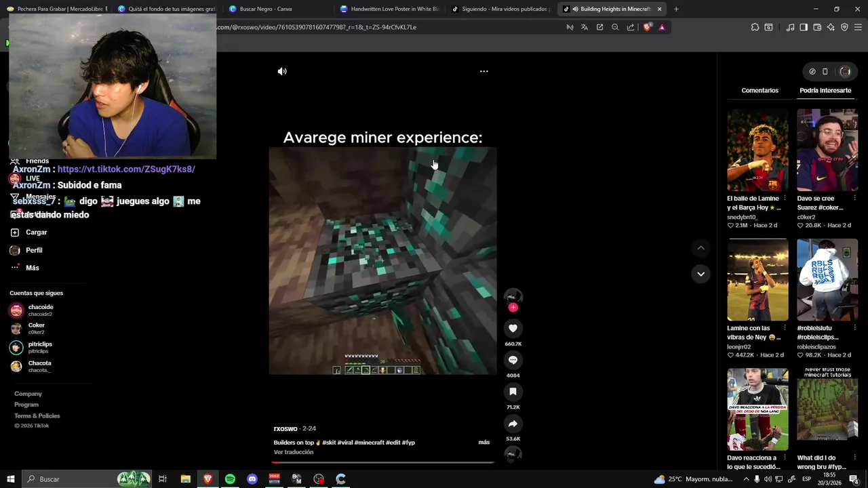Open 'Davo se cree Suarez' suggested video
This screenshot has height=488, width=868.
827,150
